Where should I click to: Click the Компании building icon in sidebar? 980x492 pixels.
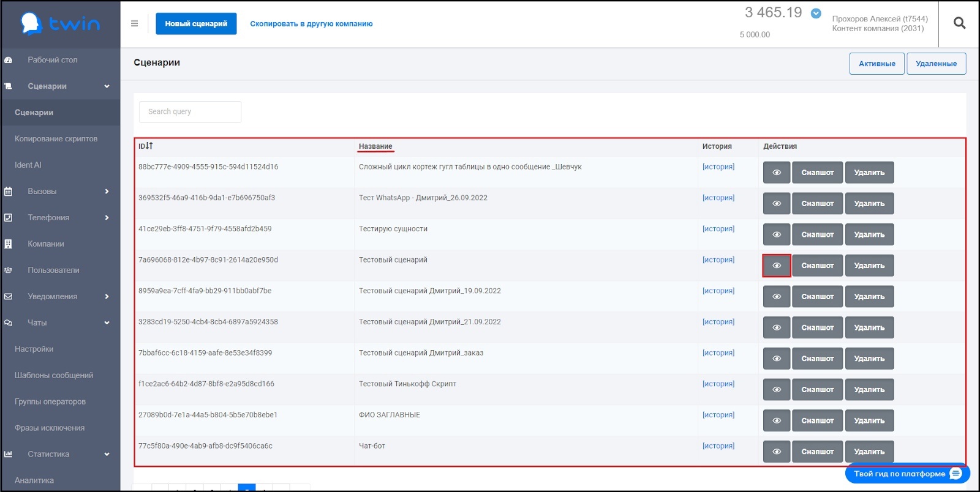9,244
